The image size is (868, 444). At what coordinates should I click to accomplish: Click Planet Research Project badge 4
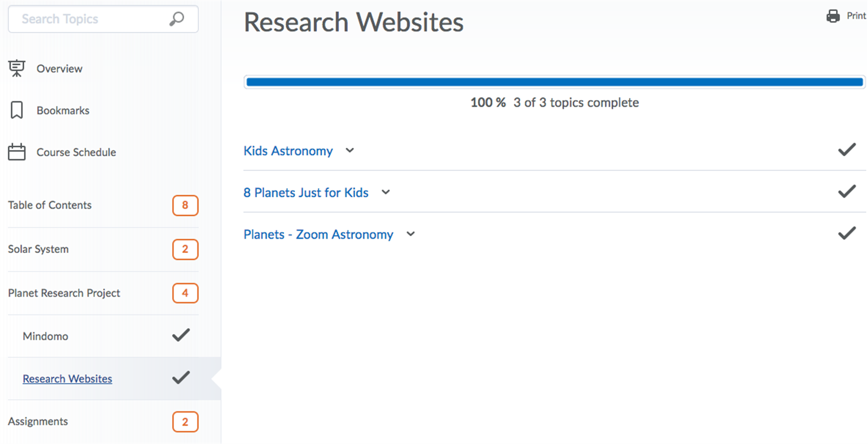[x=185, y=293]
